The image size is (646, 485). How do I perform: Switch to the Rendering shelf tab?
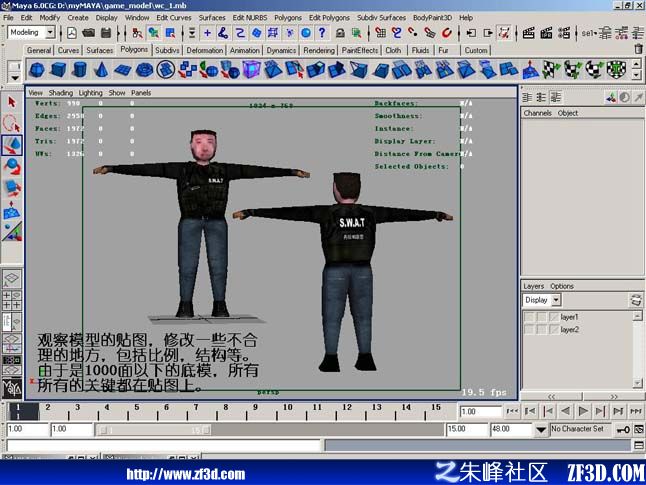point(319,50)
